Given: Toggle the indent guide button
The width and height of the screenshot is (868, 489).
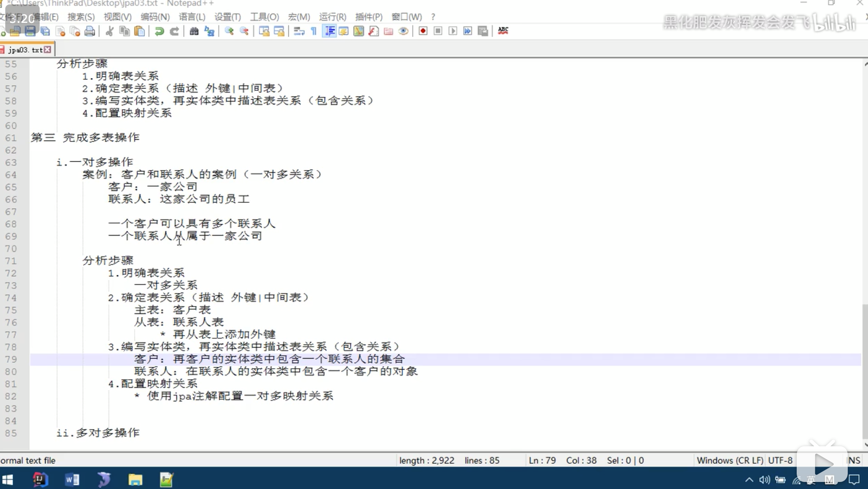Looking at the screenshot, I should point(329,31).
